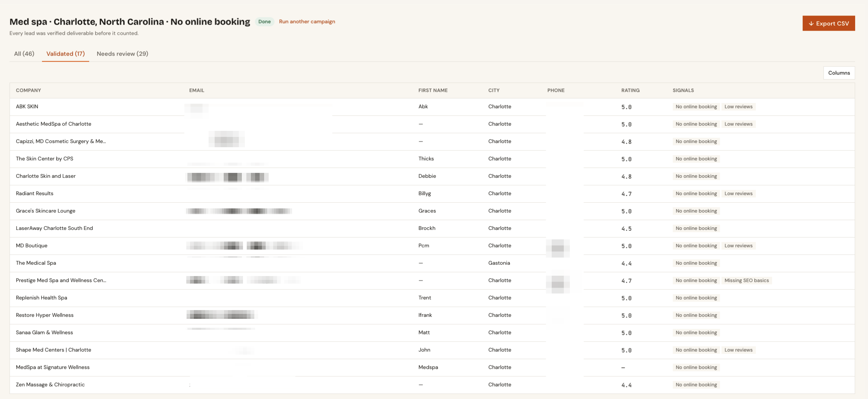
Task: Click the Charlotte city cell for ABK SKIN
Action: tap(500, 107)
